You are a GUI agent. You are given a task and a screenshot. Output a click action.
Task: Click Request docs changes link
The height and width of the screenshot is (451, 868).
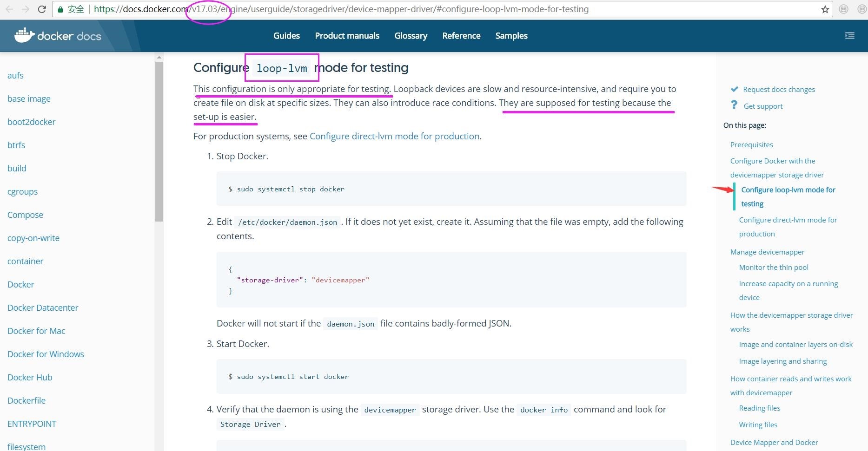point(779,89)
